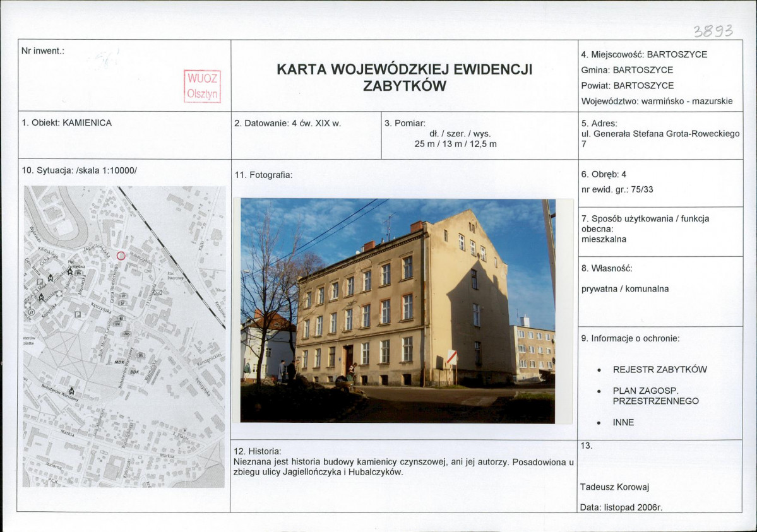Click the building's front entrance door in photo

[348, 360]
